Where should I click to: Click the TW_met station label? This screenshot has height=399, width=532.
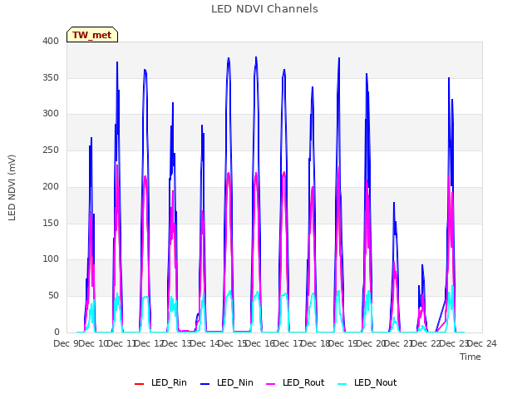point(92,35)
